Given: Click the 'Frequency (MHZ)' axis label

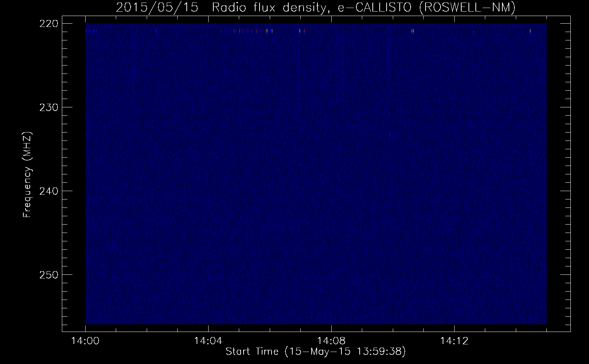Looking at the screenshot, I should 27,175.
